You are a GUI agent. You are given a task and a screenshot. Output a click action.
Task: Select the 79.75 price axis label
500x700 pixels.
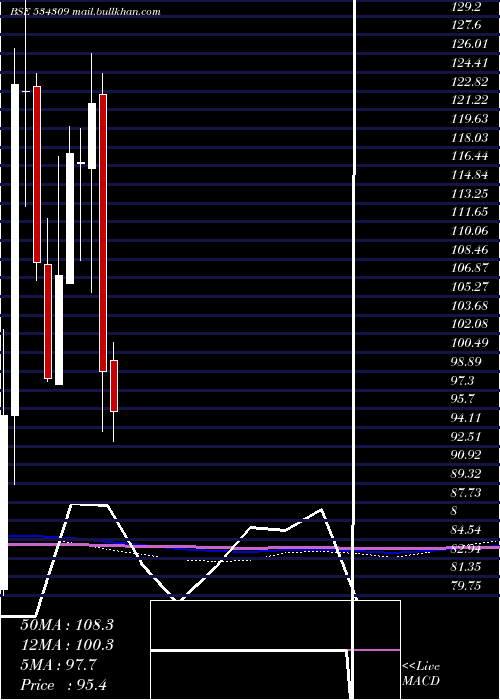(x=467, y=585)
